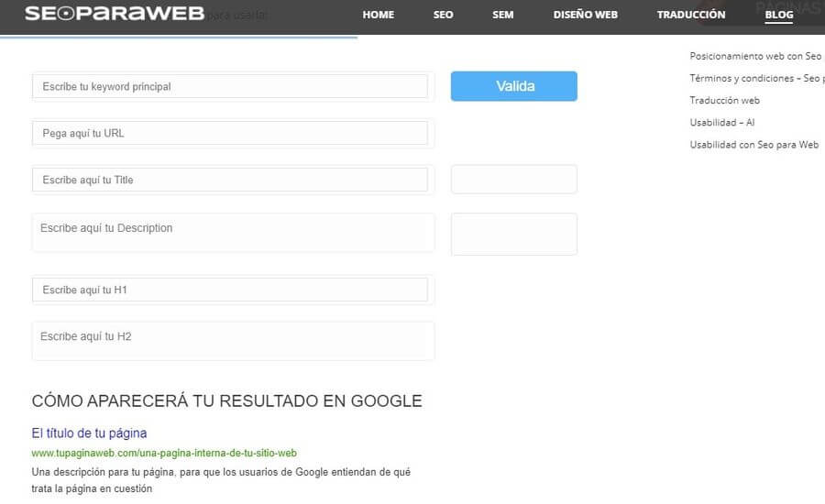Open 'Usabilidad con Seo para Web' link
The width and height of the screenshot is (825, 504).
click(x=754, y=144)
